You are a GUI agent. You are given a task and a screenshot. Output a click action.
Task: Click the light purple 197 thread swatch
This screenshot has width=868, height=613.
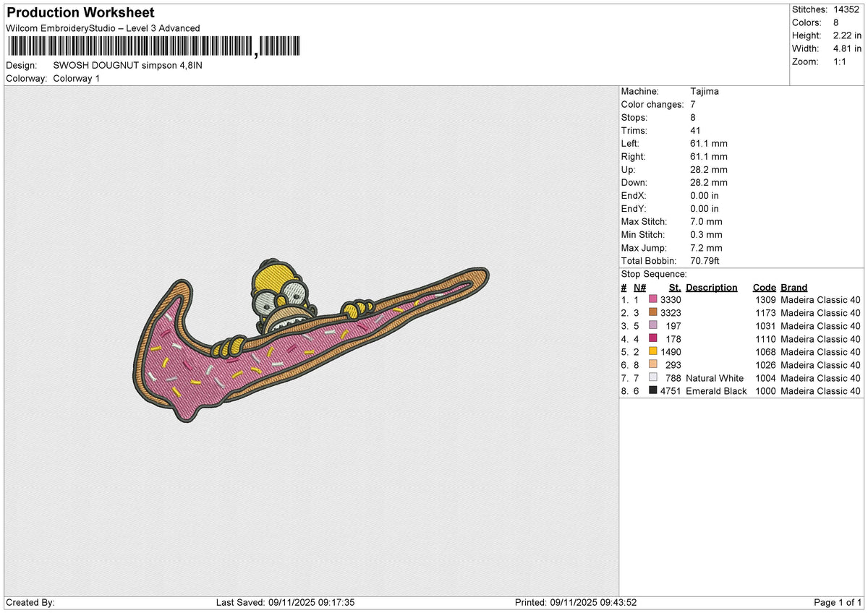653,325
